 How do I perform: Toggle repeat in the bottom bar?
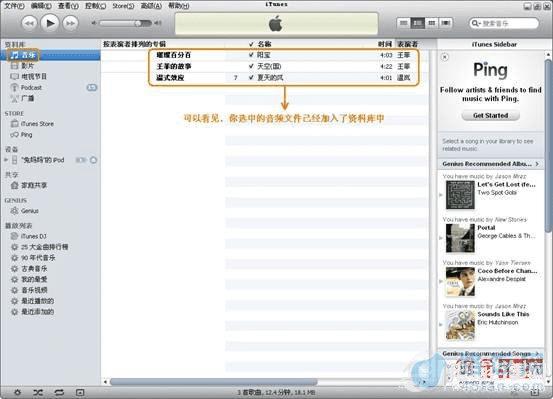pyautogui.click(x=59, y=392)
